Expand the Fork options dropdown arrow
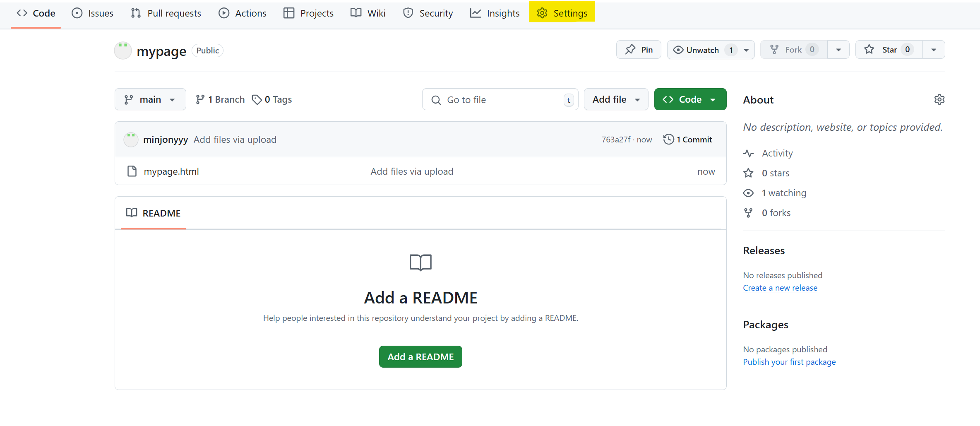This screenshot has height=426, width=980. point(838,50)
